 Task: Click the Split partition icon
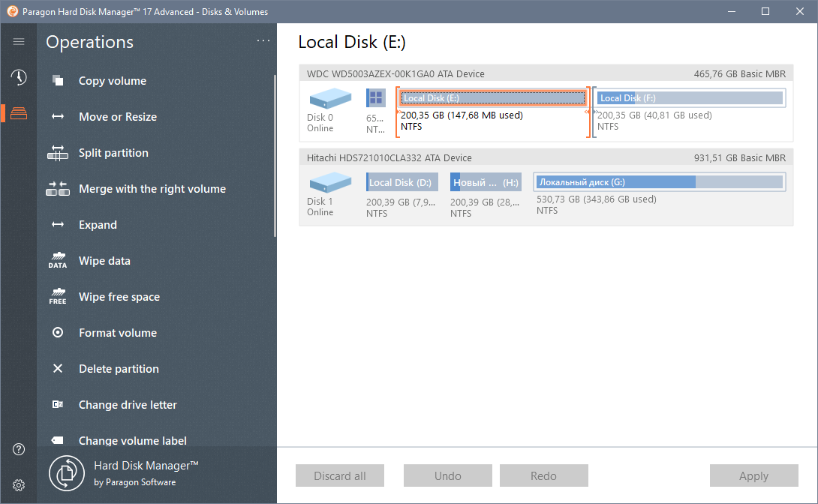click(x=58, y=153)
